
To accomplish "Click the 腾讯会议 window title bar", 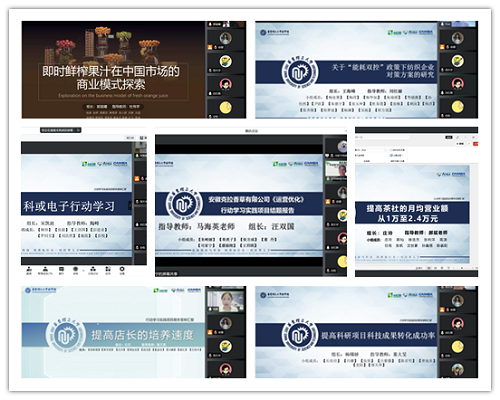I will 251,131.
